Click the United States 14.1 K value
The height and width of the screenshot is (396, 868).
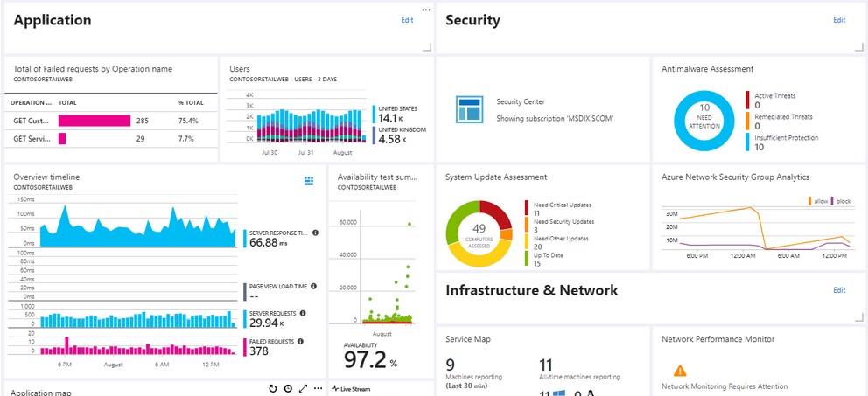pyautogui.click(x=393, y=118)
